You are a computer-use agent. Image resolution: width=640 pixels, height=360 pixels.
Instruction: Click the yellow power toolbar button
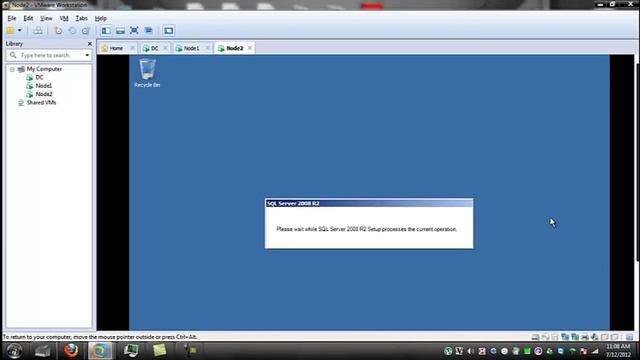click(x=11, y=31)
